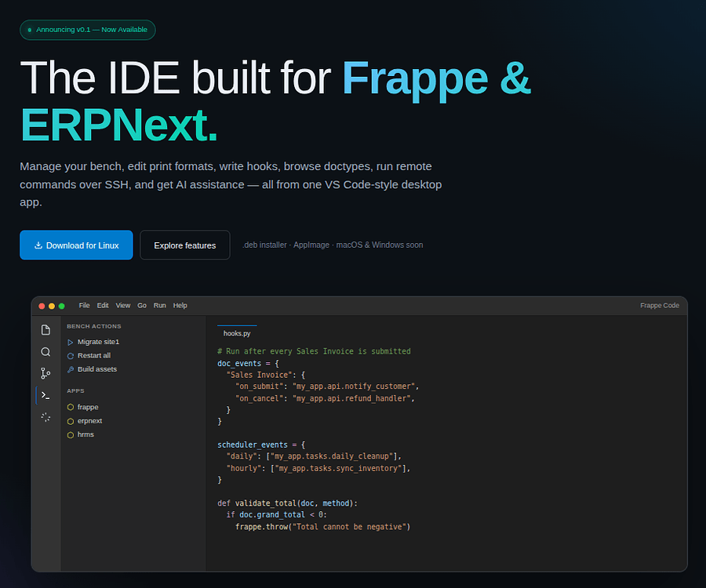The image size is (706, 588).
Task: Click the green maximize window dot
Action: [62, 306]
